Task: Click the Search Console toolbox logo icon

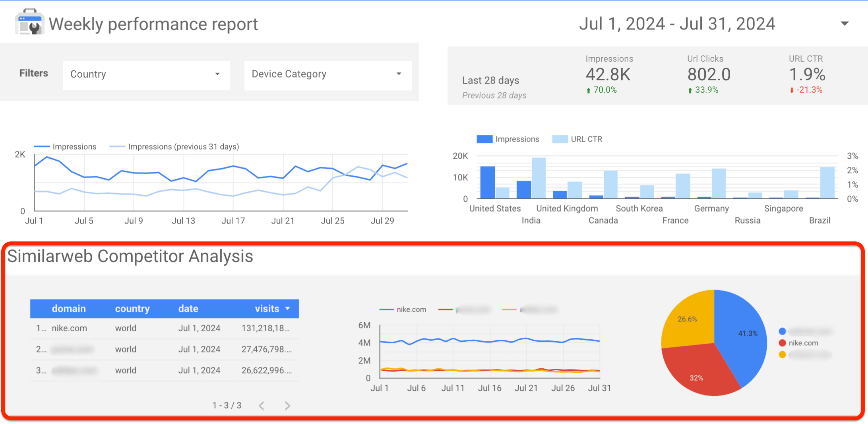Action: coord(29,22)
